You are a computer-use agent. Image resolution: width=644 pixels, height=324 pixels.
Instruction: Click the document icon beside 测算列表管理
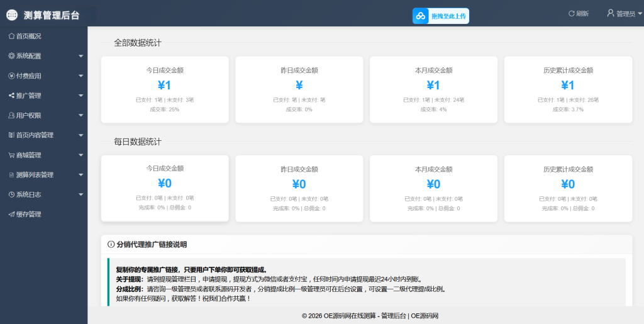(11, 175)
